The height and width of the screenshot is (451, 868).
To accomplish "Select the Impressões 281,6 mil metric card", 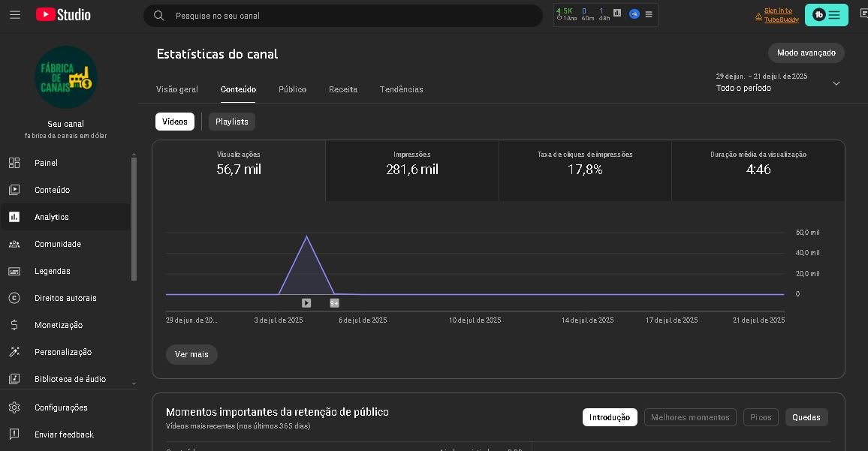I will click(412, 170).
